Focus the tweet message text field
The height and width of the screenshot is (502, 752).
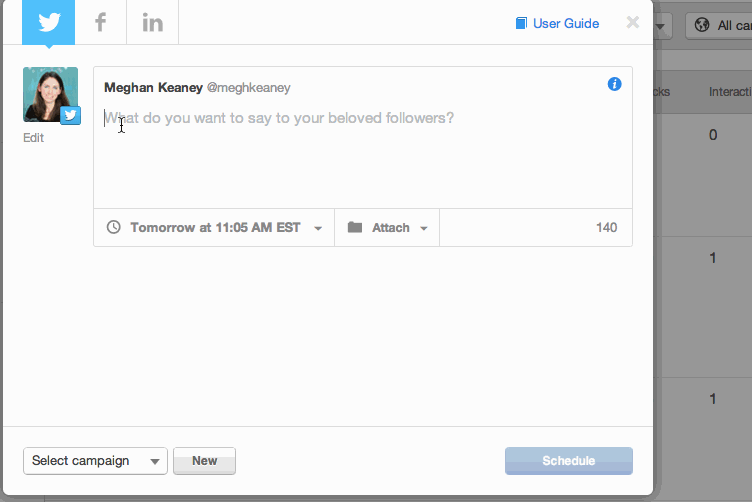pyautogui.click(x=363, y=153)
